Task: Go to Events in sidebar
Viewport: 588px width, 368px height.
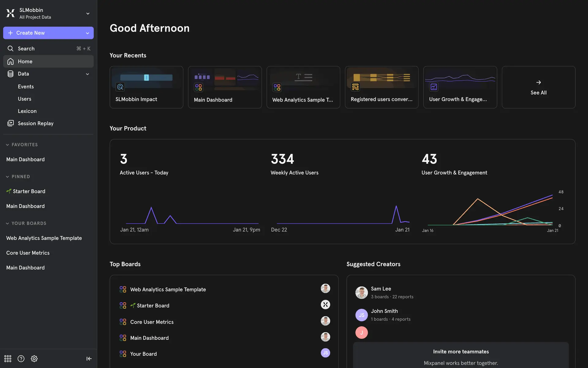Action: 26,86
